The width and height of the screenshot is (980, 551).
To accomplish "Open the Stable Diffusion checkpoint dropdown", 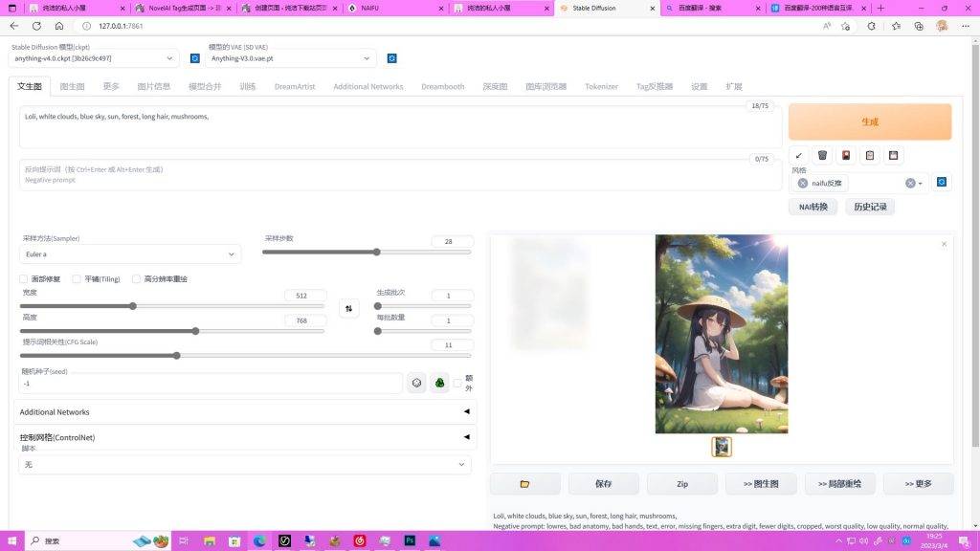I will pyautogui.click(x=94, y=58).
